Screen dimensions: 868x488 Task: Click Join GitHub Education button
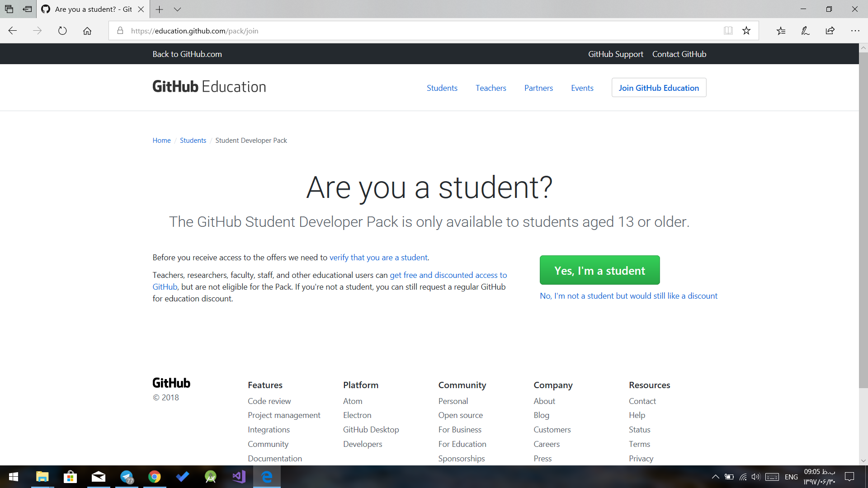[x=659, y=88]
